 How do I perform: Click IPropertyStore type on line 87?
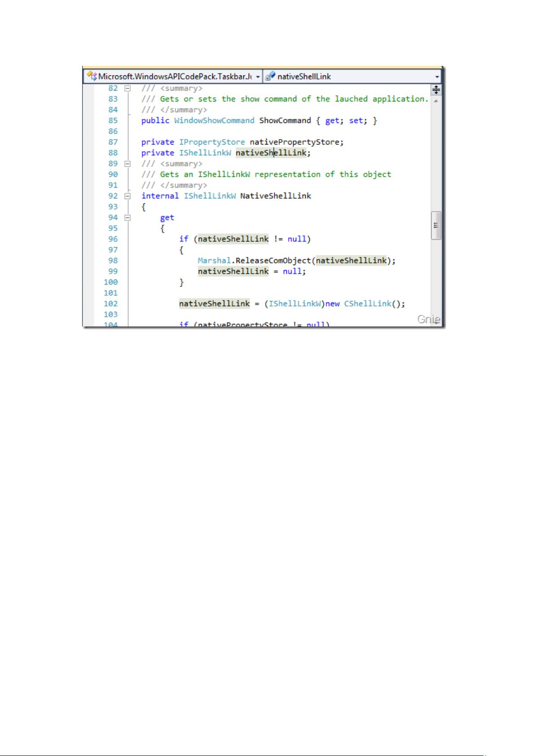[x=212, y=142]
